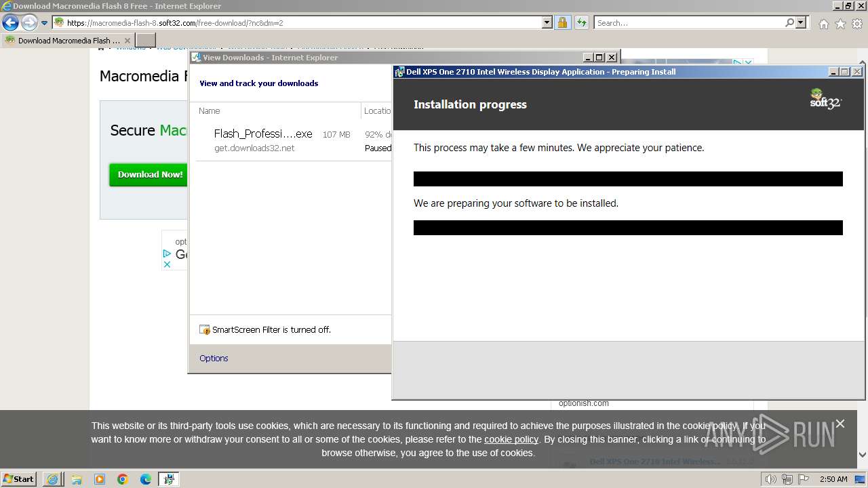
Task: Open Favorites star icon
Action: click(x=840, y=24)
